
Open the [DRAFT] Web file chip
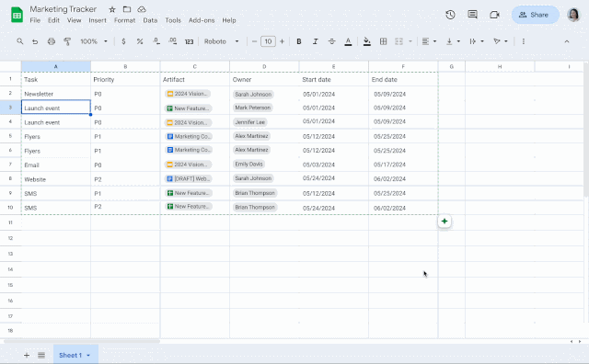tap(189, 178)
